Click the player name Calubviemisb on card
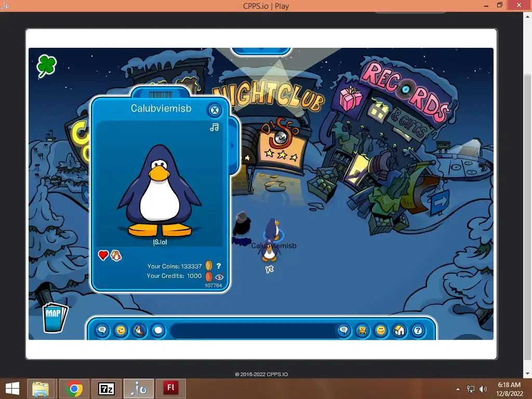532x399 pixels. 161,108
